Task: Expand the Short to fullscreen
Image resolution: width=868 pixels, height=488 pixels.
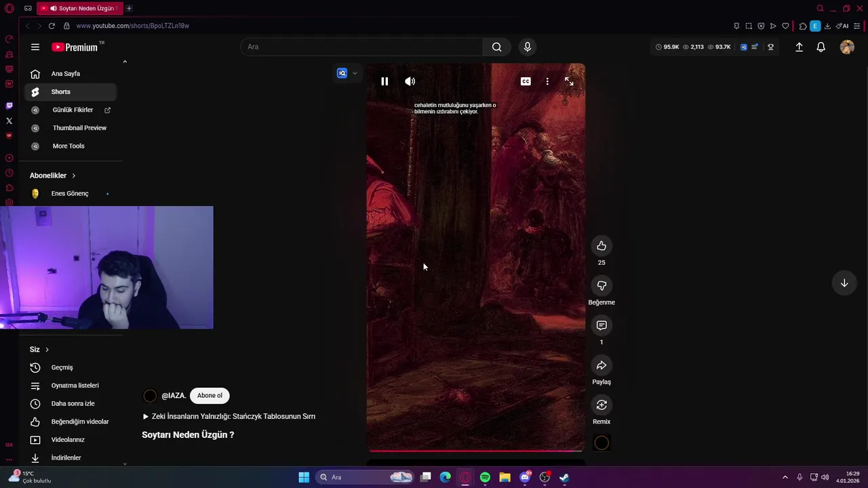Action: click(569, 81)
